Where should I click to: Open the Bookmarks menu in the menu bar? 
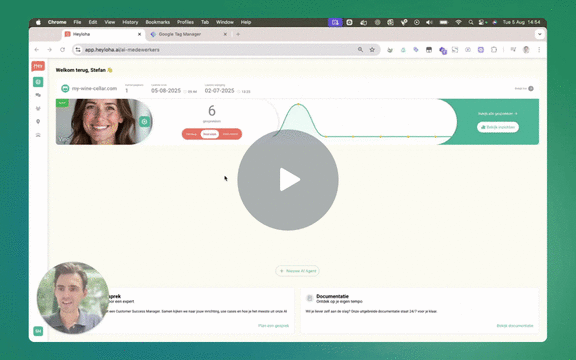coord(158,22)
